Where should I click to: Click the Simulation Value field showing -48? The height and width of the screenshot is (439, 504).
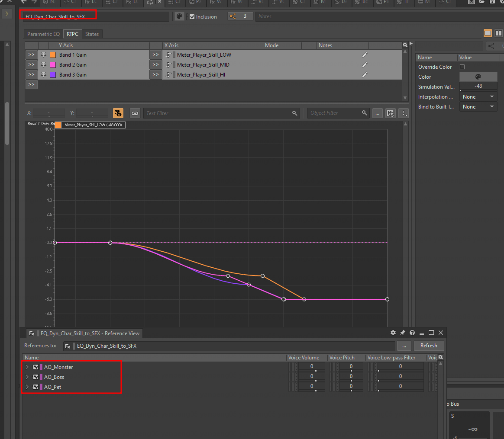pos(478,86)
